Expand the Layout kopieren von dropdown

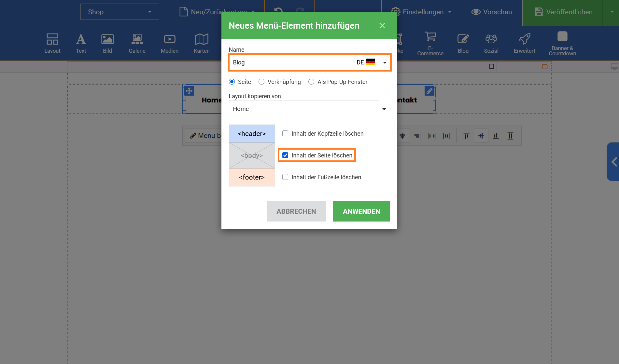(384, 109)
